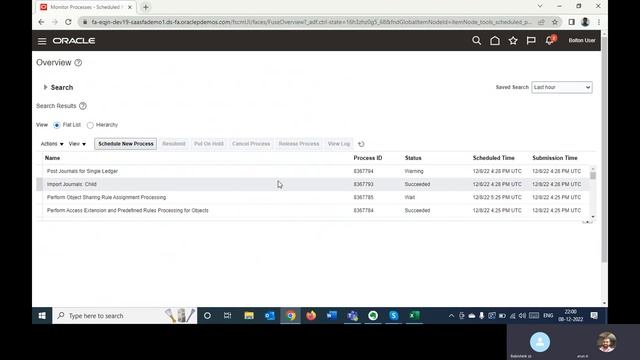
Task: Open the notifications bell
Action: coord(549,40)
